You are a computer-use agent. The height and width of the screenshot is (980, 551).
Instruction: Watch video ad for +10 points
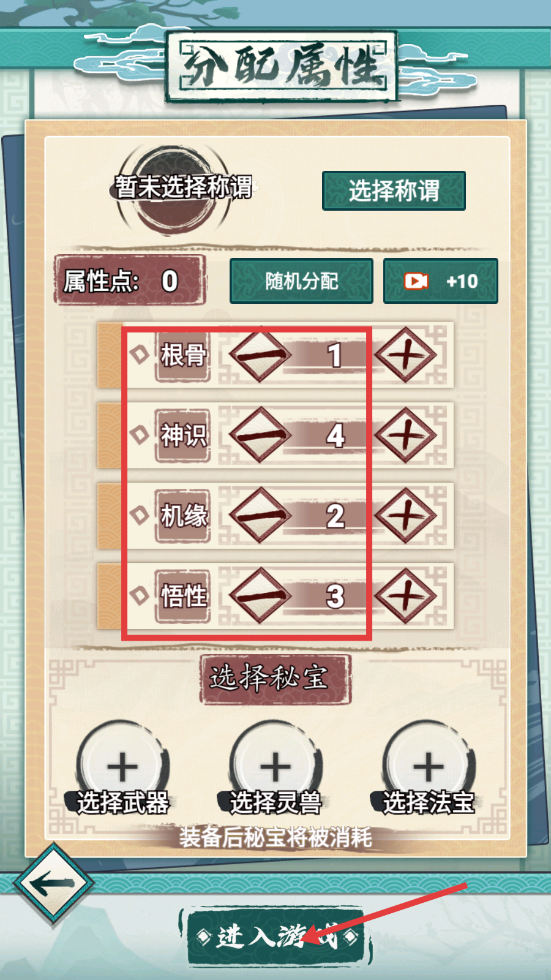pyautogui.click(x=441, y=281)
